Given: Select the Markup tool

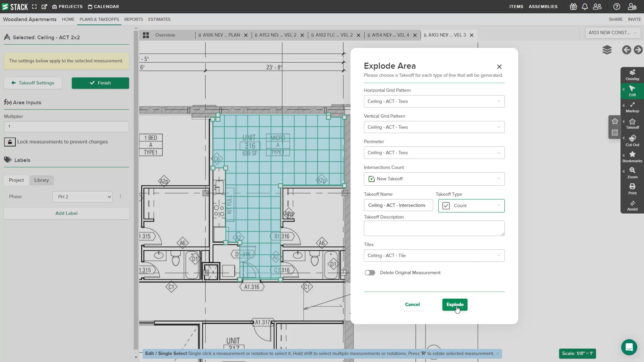Looking at the screenshot, I should (x=632, y=107).
